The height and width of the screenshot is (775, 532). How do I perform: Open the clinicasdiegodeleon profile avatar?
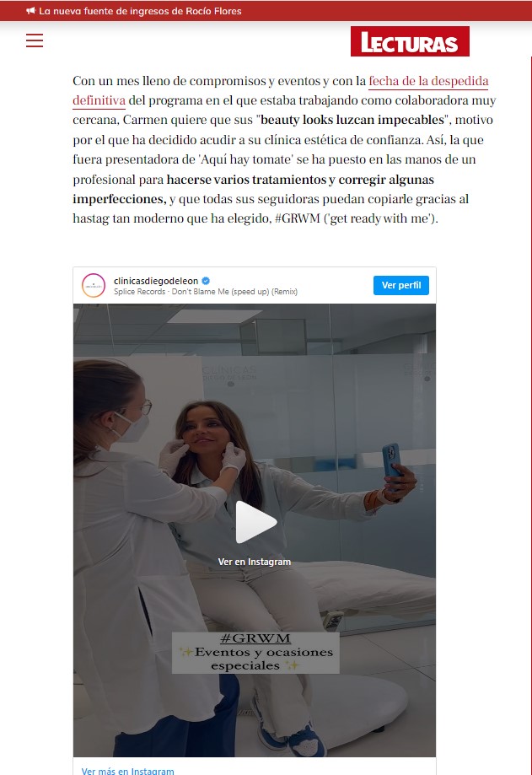coord(94,285)
